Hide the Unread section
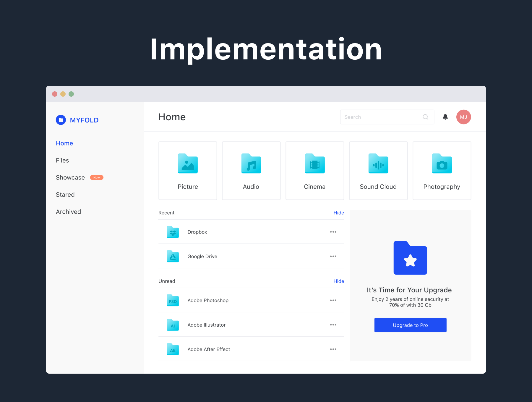The image size is (532, 402). pyautogui.click(x=338, y=281)
